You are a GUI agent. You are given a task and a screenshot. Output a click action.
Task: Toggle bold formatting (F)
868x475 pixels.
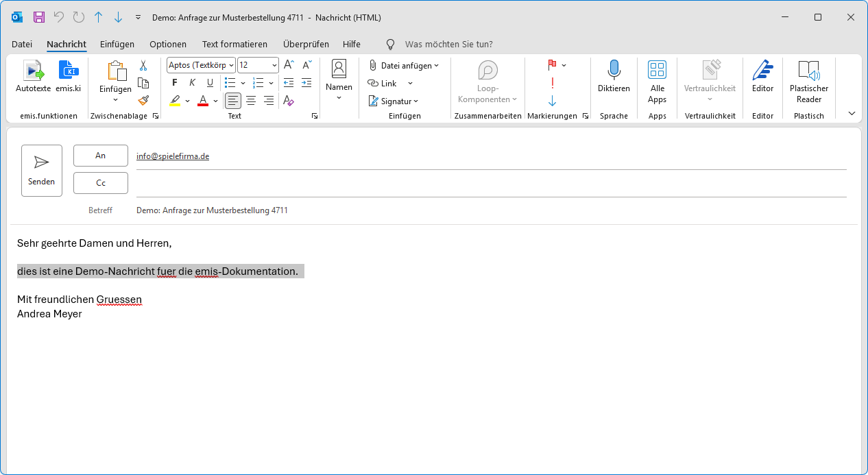click(175, 83)
